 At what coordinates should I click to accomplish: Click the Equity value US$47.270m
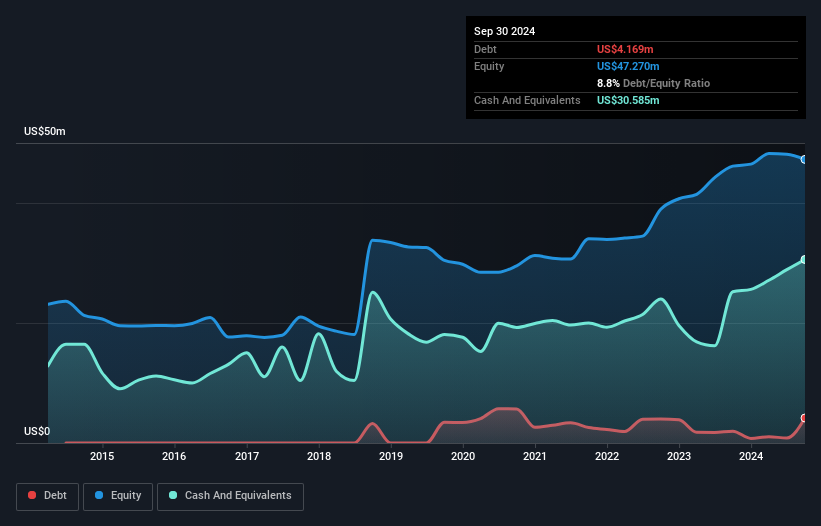tap(628, 66)
